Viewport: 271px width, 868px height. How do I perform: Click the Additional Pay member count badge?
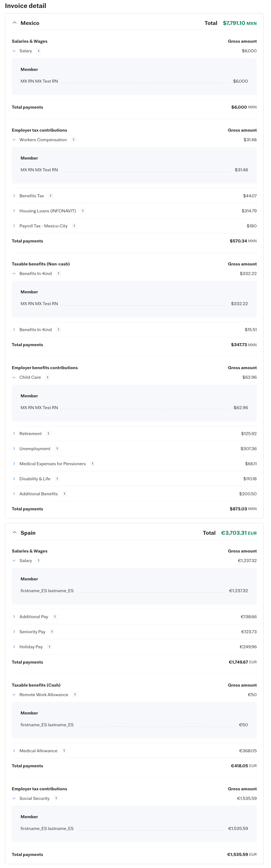point(55,617)
